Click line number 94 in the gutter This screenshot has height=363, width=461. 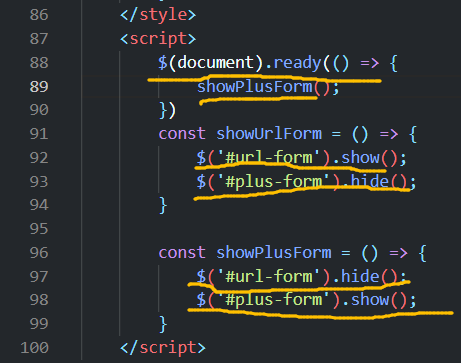pyautogui.click(x=39, y=205)
